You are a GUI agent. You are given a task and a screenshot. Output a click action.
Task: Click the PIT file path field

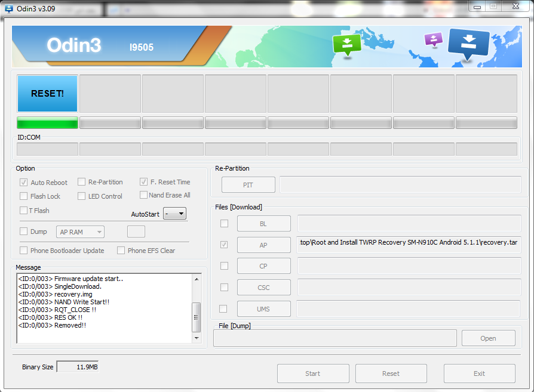pos(400,184)
